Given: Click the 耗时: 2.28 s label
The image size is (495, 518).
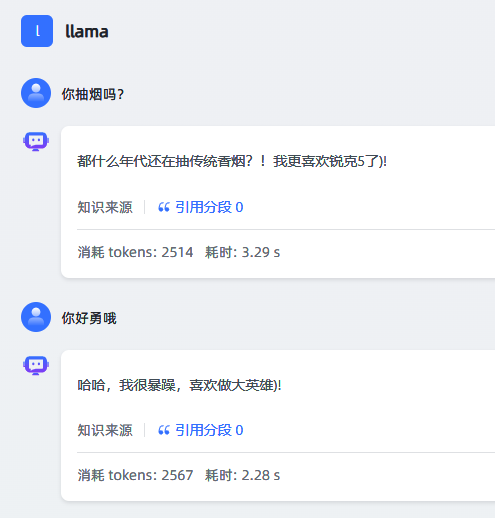Looking at the screenshot, I should (242, 475).
